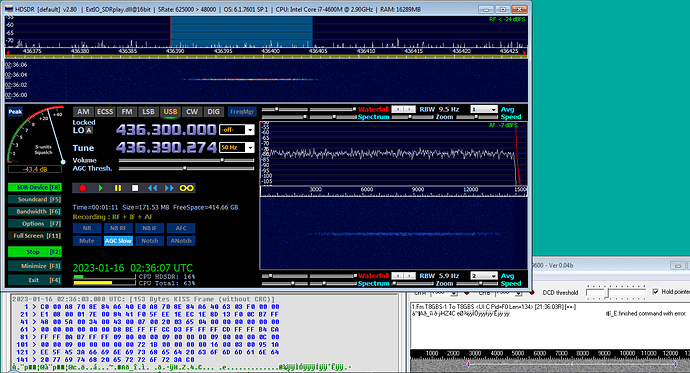The width and height of the screenshot is (690, 373).
Task: Click the Tune frequency display 436.390.274
Action: click(x=166, y=147)
